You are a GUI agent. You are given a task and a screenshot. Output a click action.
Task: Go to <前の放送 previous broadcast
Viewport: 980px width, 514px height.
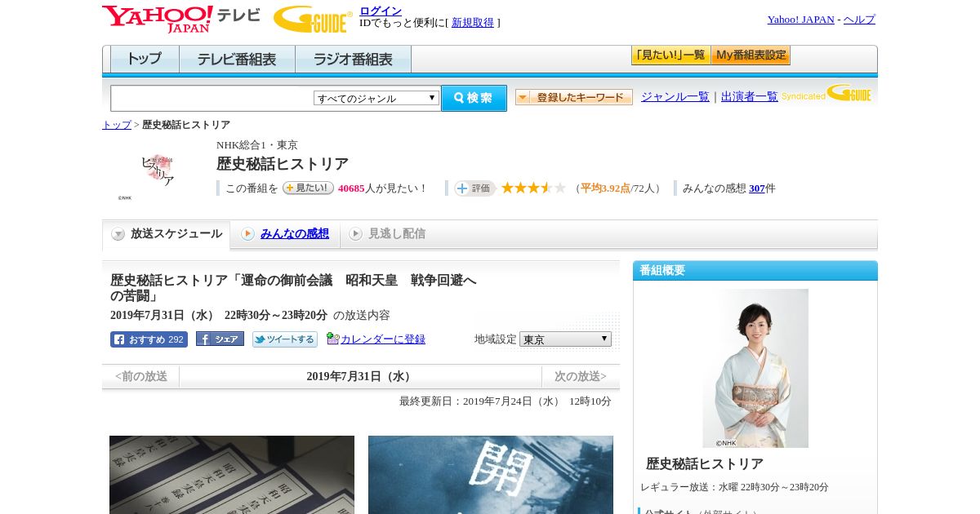coord(141,377)
